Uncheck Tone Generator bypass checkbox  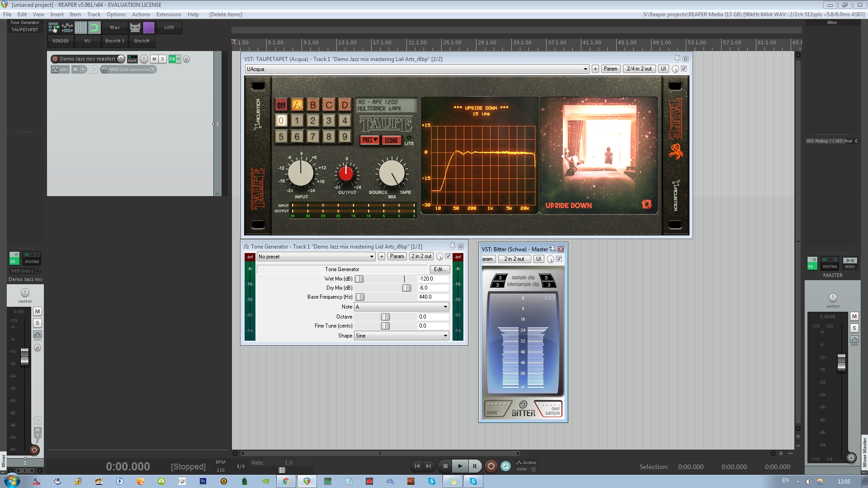[x=448, y=256]
